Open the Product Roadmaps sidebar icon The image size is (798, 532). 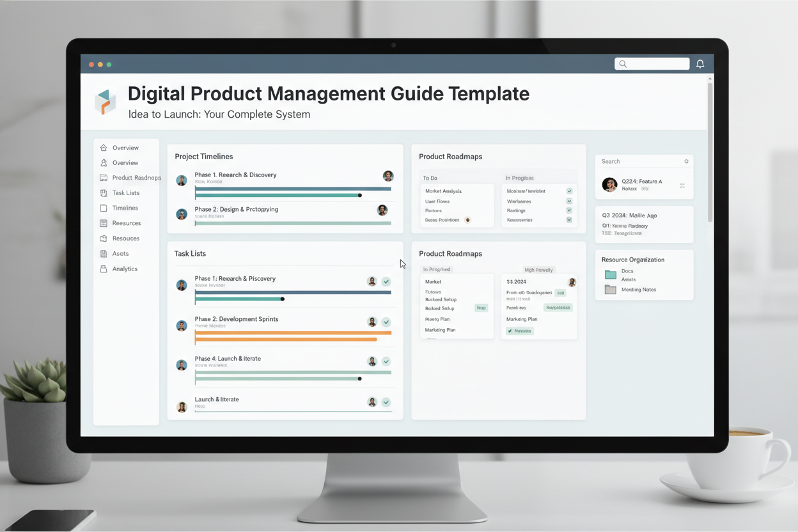(104, 178)
